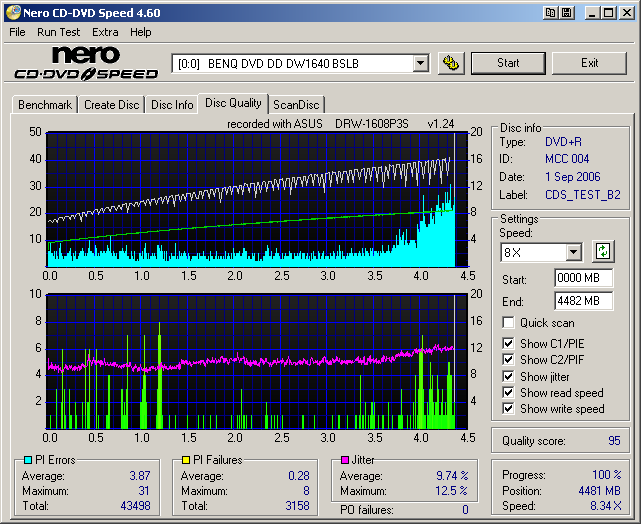Image resolution: width=641 pixels, height=524 pixels.
Task: Click the Nero CD-DVD Speed logo
Action: tap(85, 63)
